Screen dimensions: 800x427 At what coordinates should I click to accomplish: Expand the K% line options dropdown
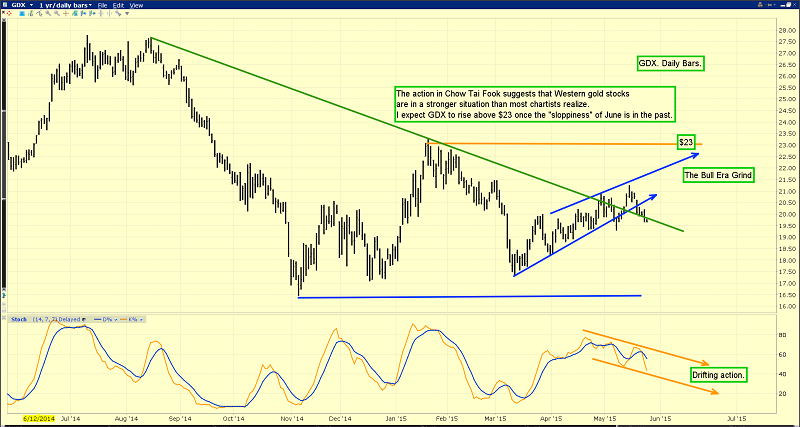(x=141, y=320)
